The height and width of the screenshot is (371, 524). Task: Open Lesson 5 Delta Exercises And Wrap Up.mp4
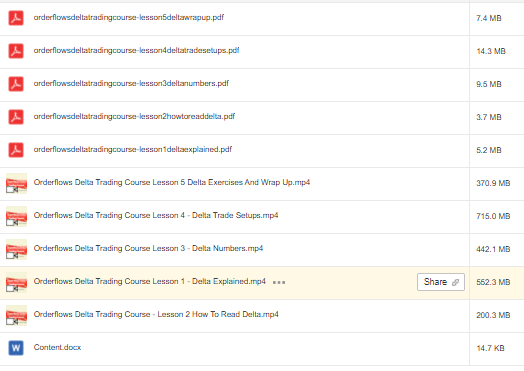[172, 182]
